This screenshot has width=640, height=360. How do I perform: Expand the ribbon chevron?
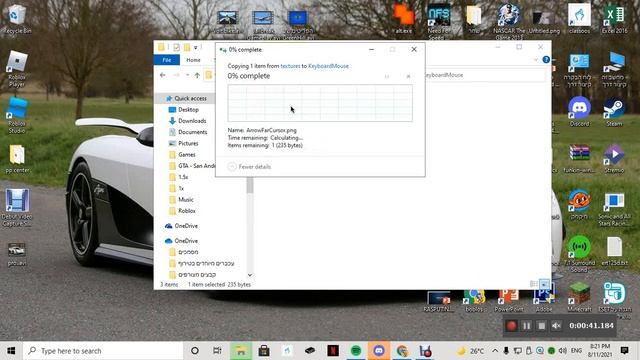536,60
